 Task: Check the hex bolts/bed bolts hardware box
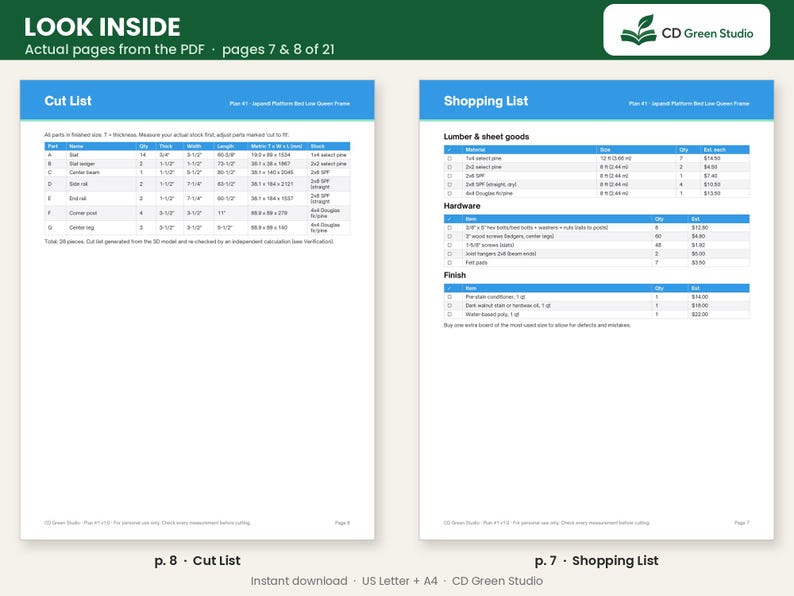(x=449, y=228)
